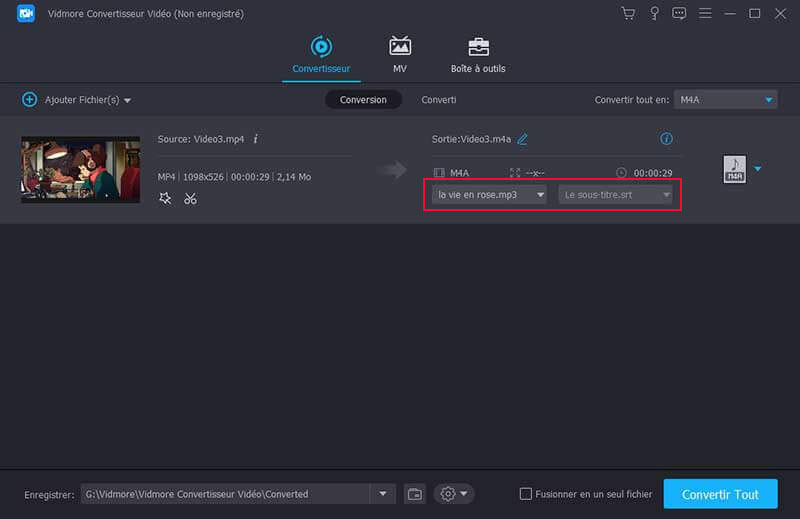800x519 pixels.
Task: Open the feedback chat icon
Action: [x=679, y=14]
